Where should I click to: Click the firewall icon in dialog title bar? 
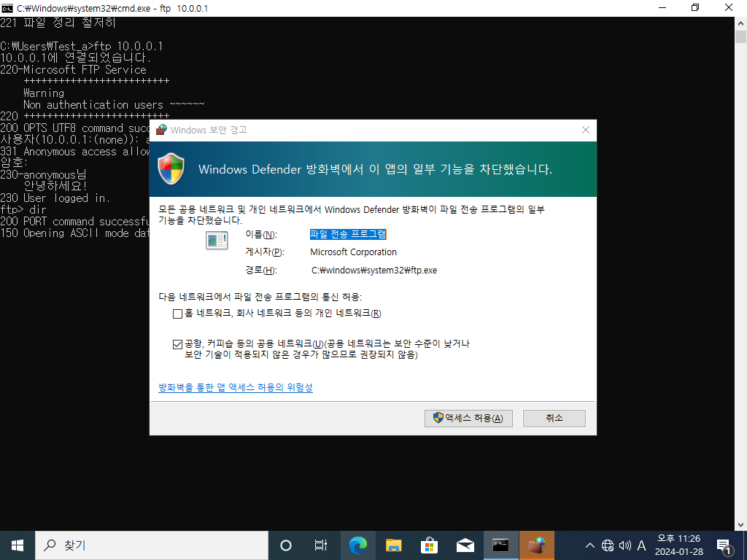[x=162, y=130]
